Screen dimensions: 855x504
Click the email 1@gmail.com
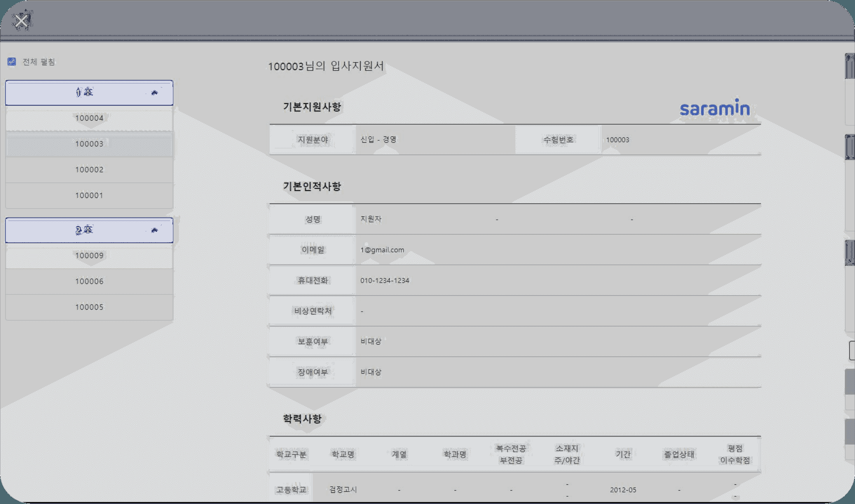pyautogui.click(x=382, y=250)
